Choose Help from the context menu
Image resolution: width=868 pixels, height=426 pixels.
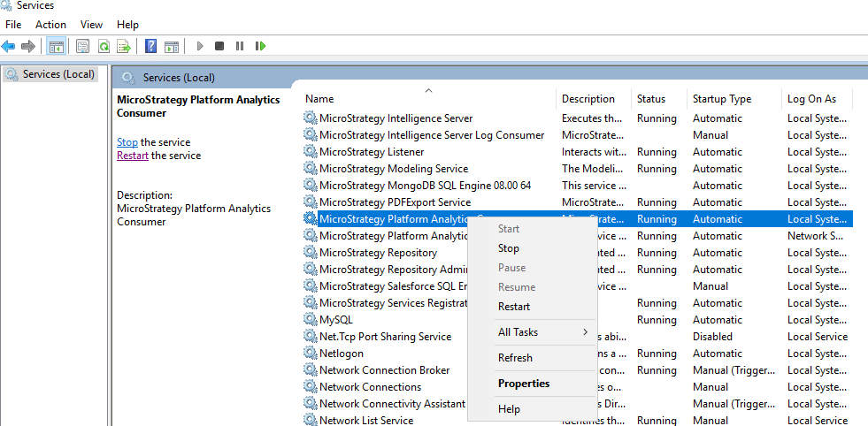[532, 409]
